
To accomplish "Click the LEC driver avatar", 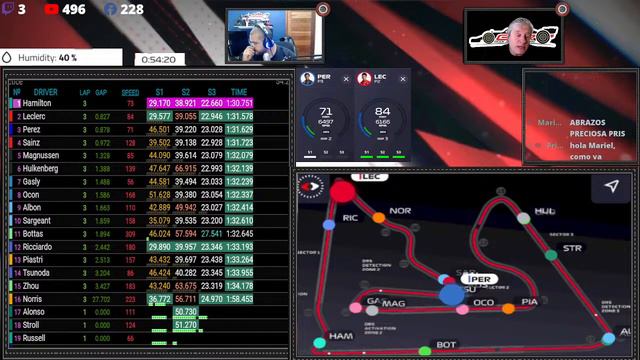I will click(x=364, y=78).
